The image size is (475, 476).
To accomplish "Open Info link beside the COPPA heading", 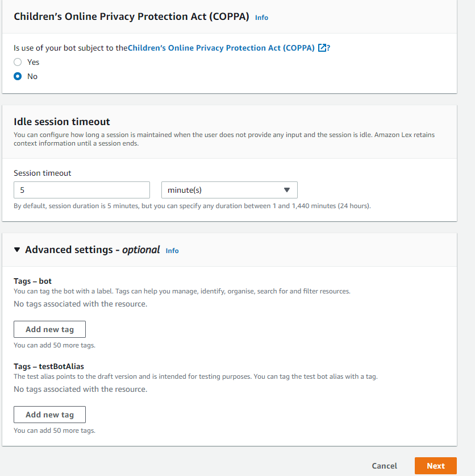I will coord(261,18).
